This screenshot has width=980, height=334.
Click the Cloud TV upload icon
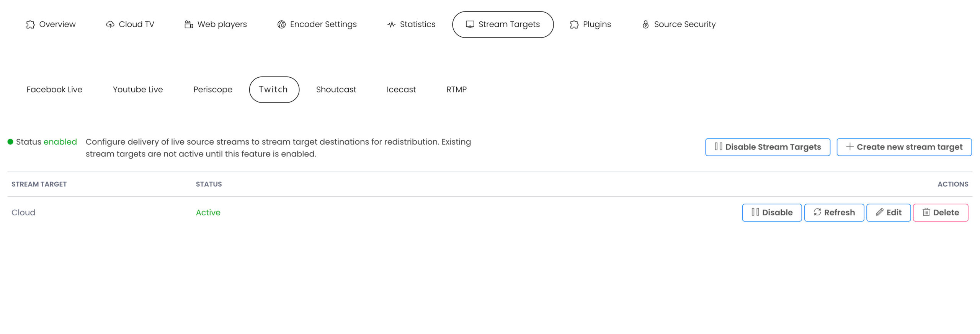tap(110, 25)
